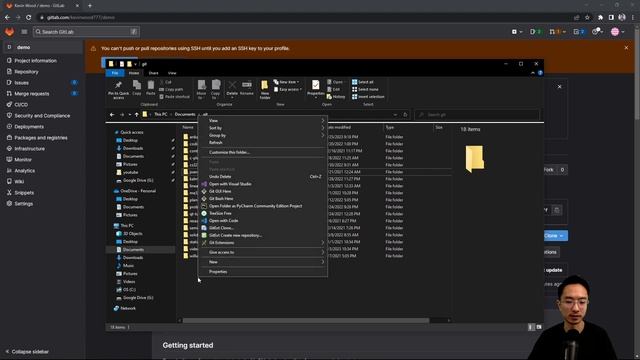Open Analytics in the GitLab sidebar
This screenshot has height=360, width=640.
24,171
